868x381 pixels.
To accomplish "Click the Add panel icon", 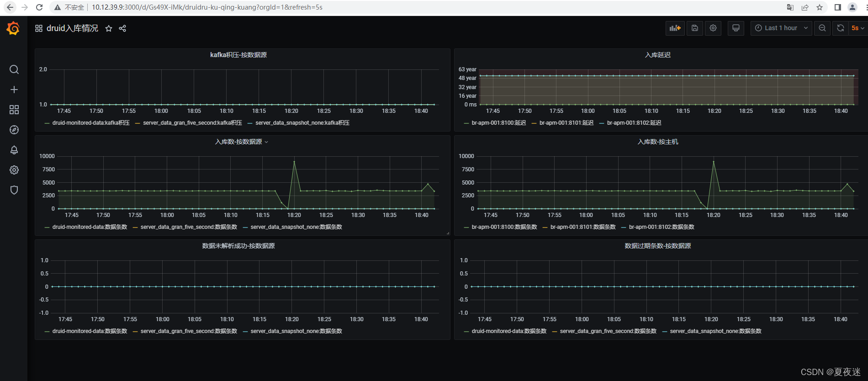I will 675,28.
